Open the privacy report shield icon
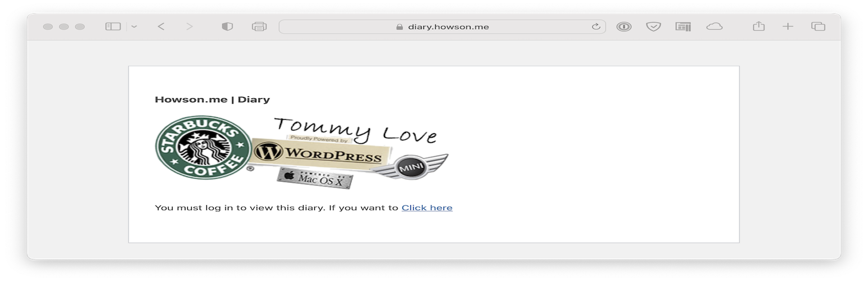Image resolution: width=868 pixels, height=281 pixels. (x=227, y=26)
